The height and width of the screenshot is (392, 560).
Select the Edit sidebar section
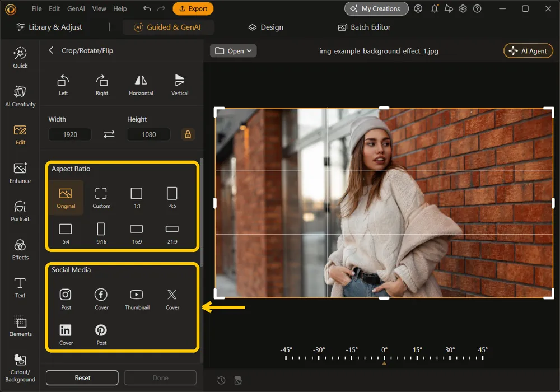click(x=20, y=135)
